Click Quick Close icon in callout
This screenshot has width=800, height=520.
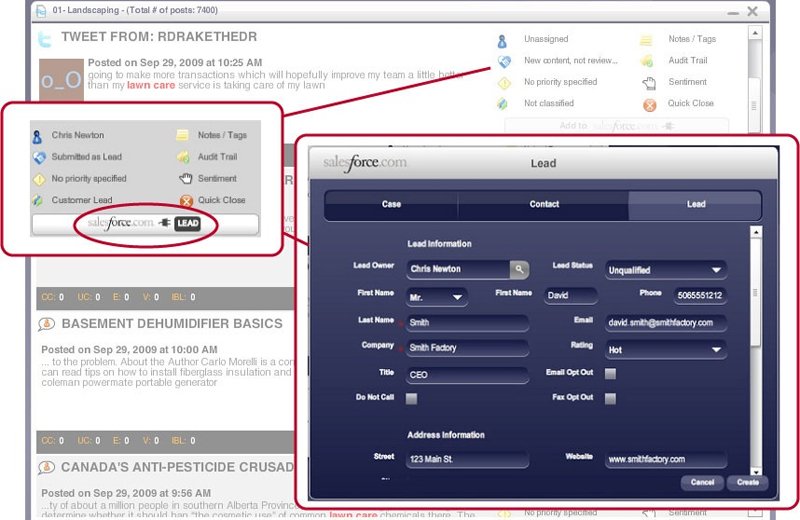tap(186, 201)
